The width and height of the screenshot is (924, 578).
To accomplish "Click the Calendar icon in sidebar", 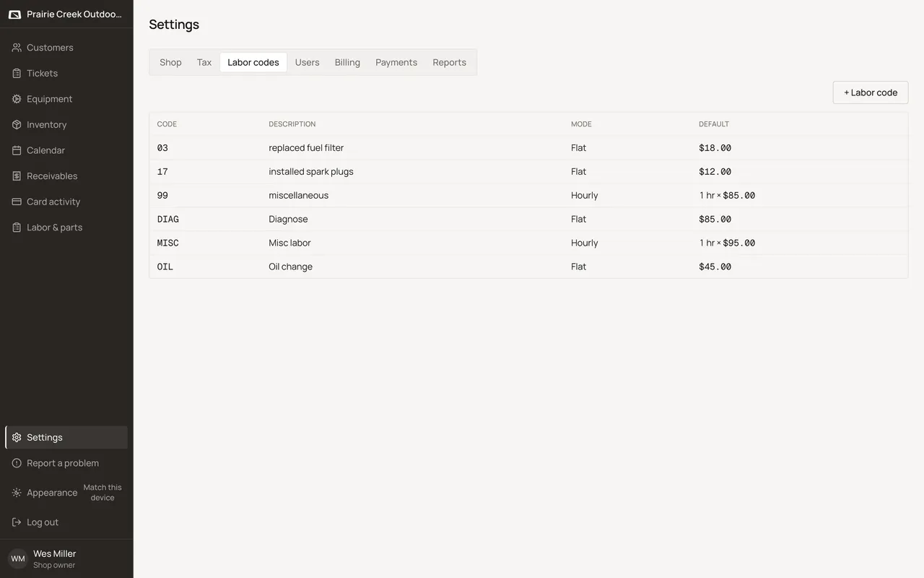I will point(17,150).
